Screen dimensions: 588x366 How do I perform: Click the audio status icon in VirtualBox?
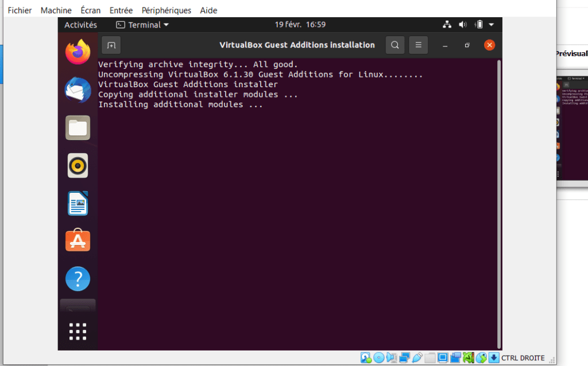point(392,358)
